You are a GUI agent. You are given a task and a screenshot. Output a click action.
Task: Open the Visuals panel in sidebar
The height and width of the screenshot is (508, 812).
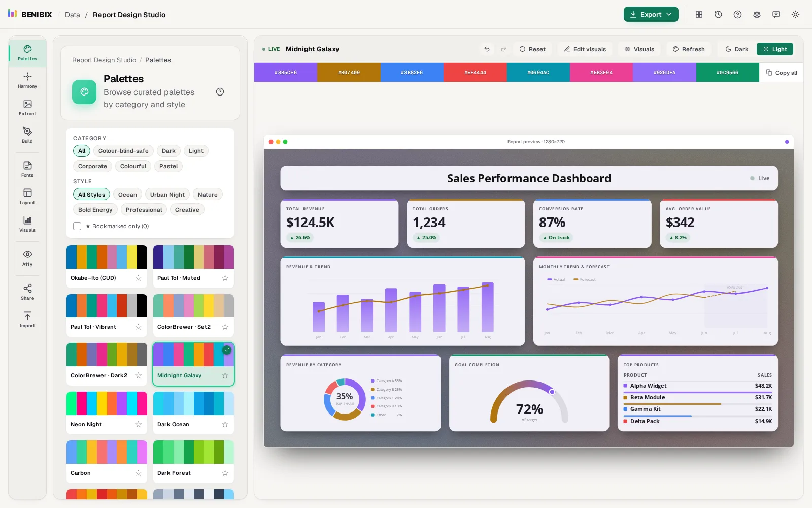[x=27, y=224]
